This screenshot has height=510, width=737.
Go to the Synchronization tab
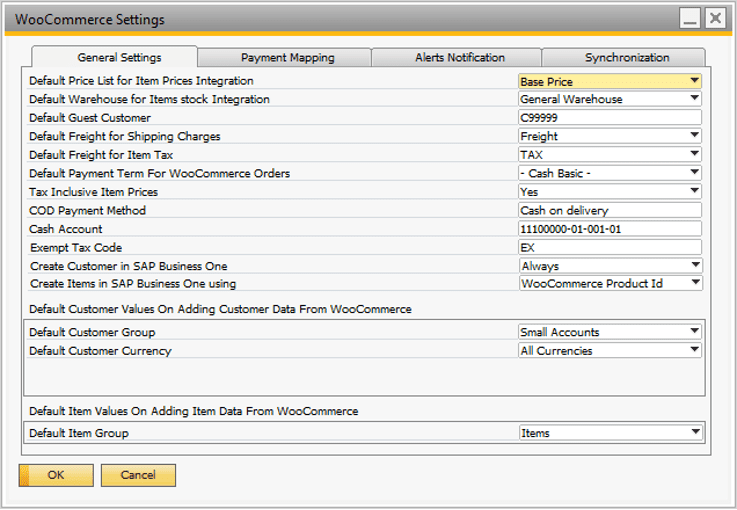(624, 57)
